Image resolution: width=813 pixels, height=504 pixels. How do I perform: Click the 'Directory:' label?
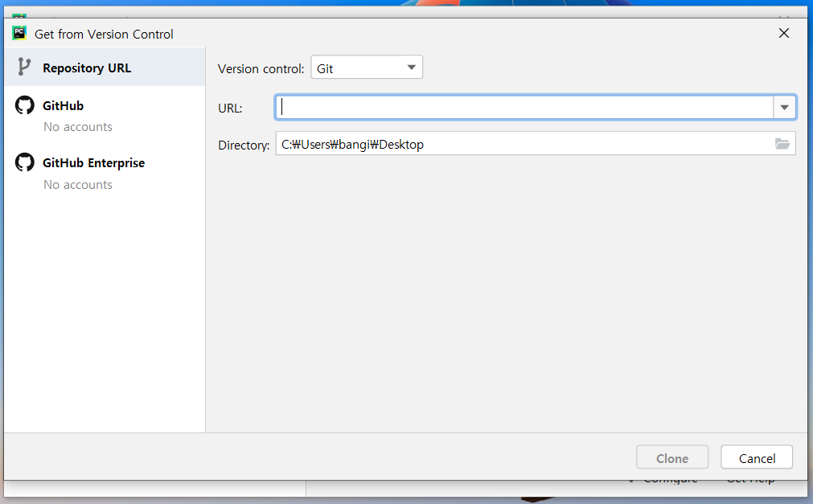coord(244,145)
